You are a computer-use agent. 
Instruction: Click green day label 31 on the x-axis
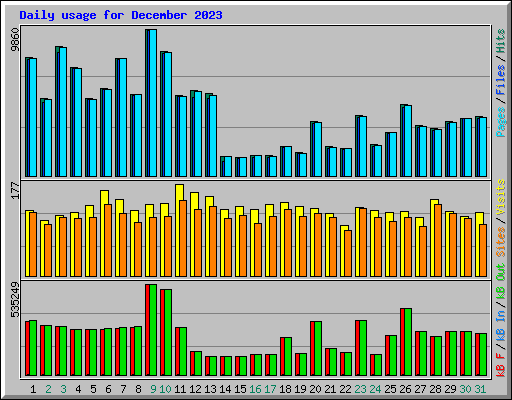point(480,389)
